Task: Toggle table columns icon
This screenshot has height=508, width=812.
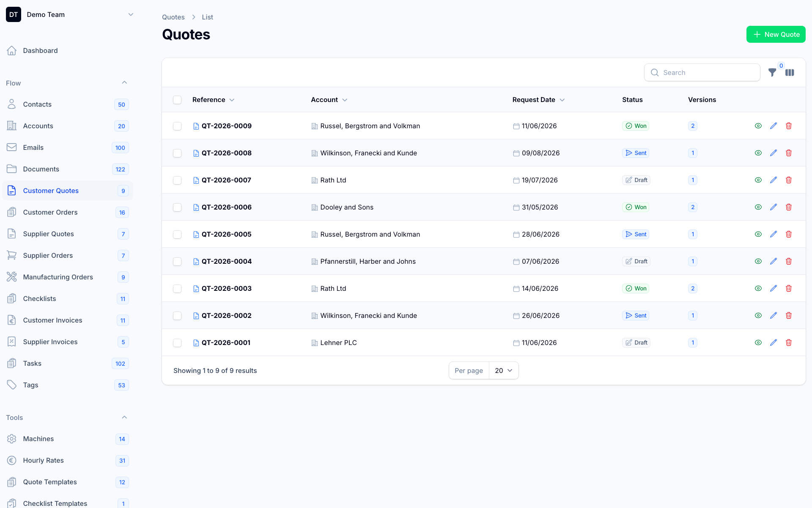Action: (x=790, y=72)
